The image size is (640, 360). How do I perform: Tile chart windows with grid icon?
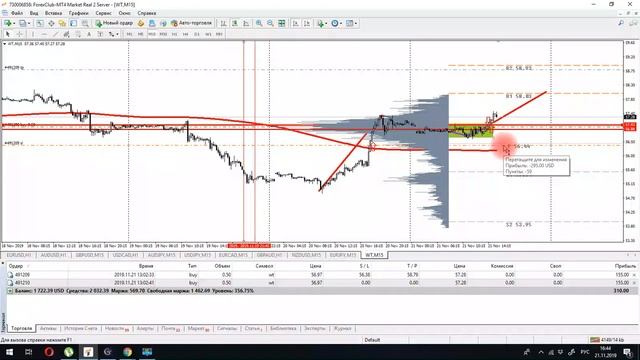point(282,23)
